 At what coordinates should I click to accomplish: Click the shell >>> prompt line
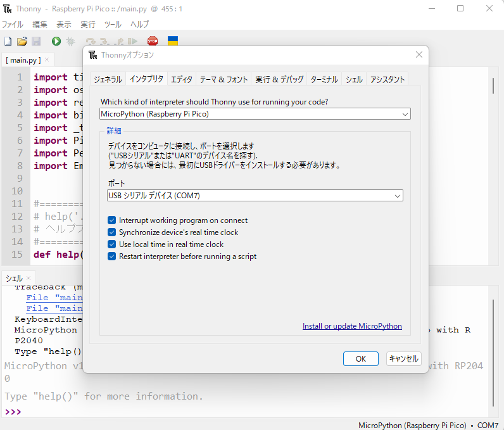(x=13, y=412)
